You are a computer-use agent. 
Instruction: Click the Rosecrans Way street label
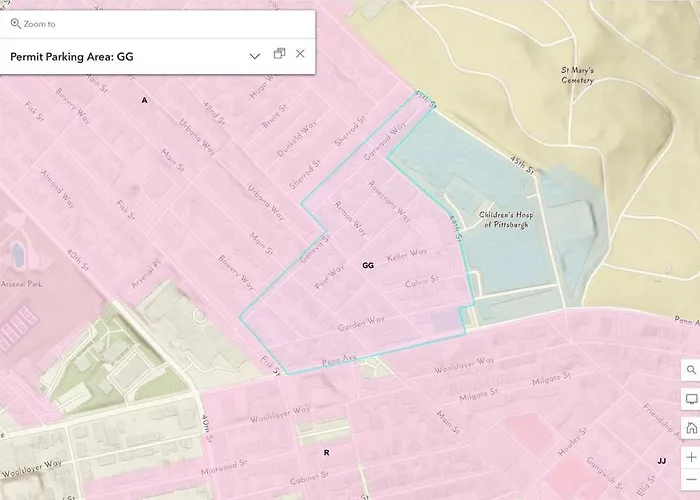point(389,201)
